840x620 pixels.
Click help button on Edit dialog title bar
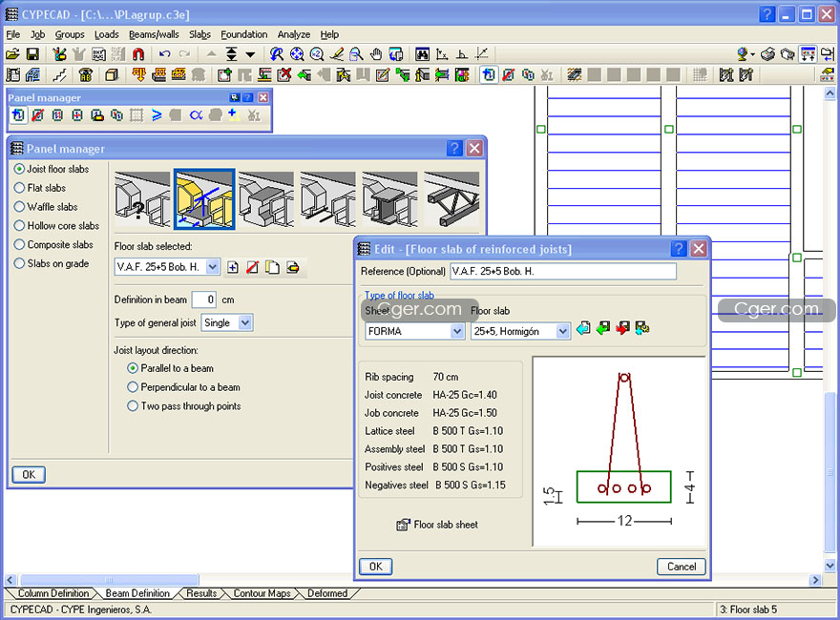point(679,249)
